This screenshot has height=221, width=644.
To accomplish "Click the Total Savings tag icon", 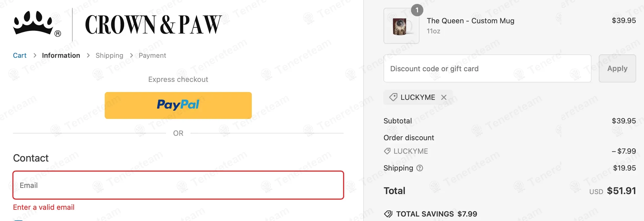I will click(x=388, y=214).
